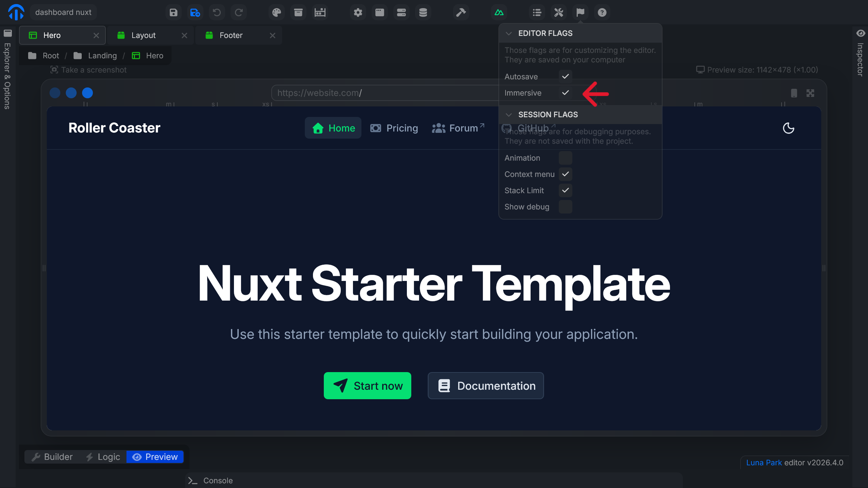This screenshot has width=868, height=488.
Task: Toggle dark mode with the moon icon
Action: tap(789, 128)
